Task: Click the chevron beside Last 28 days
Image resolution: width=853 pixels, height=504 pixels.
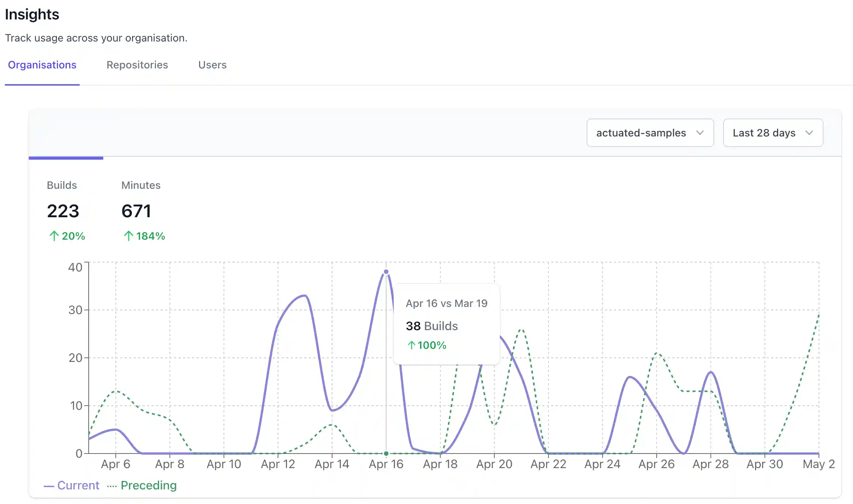Action: coord(809,133)
